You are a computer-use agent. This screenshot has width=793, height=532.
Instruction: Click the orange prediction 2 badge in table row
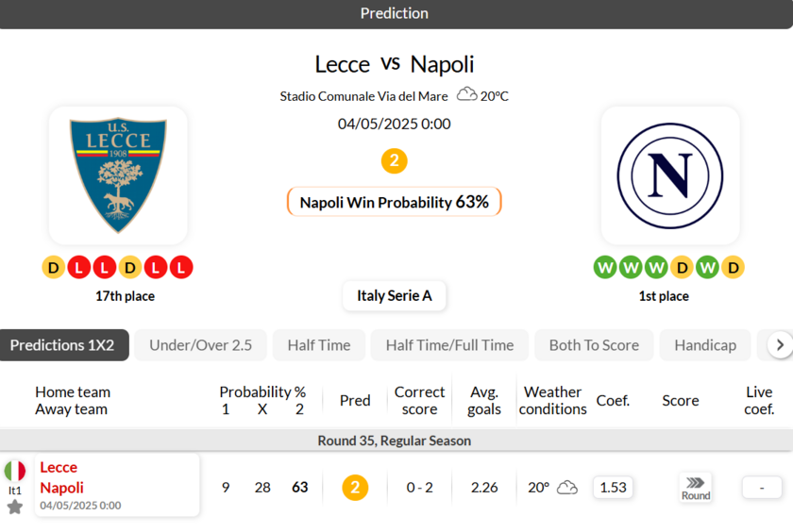click(355, 488)
